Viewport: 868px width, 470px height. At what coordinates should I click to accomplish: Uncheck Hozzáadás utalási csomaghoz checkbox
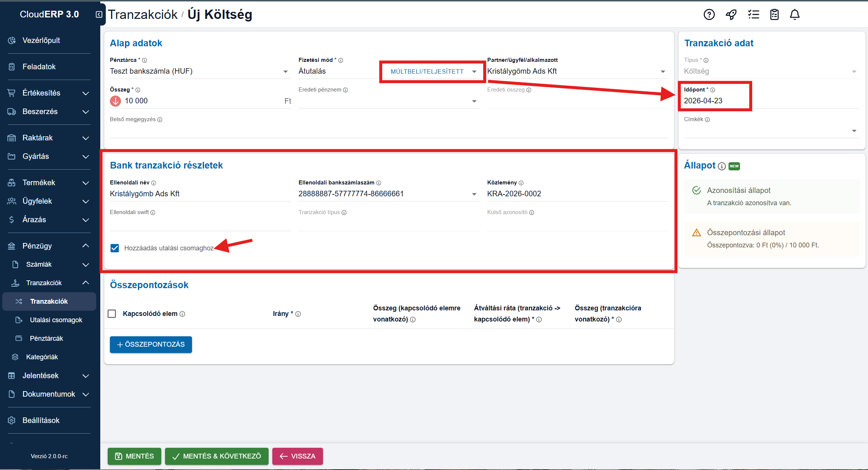point(115,248)
